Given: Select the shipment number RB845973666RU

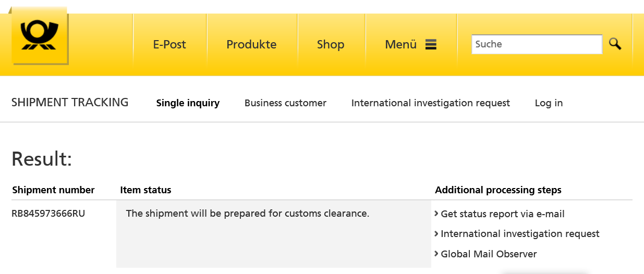Looking at the screenshot, I should click(x=48, y=214).
